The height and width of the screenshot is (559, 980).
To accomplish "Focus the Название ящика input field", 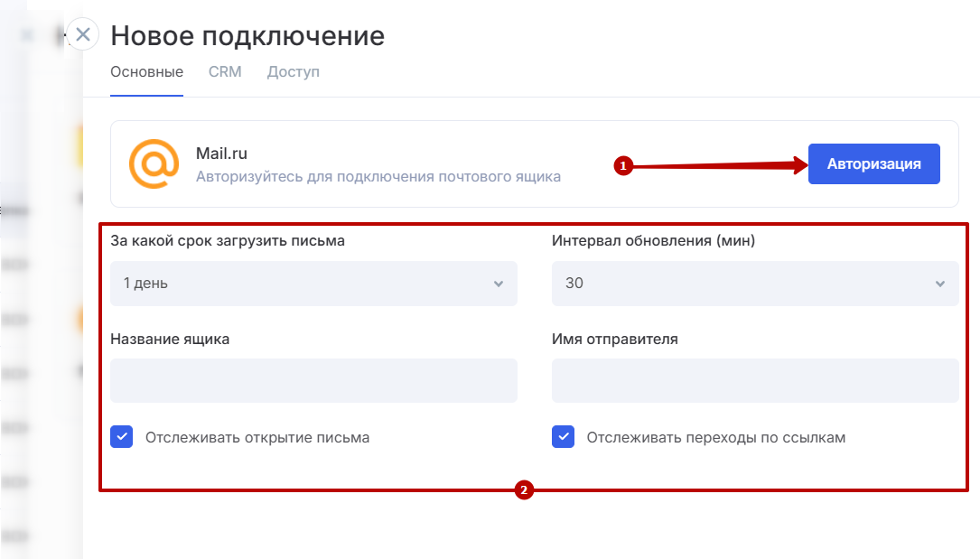I will pyautogui.click(x=313, y=380).
